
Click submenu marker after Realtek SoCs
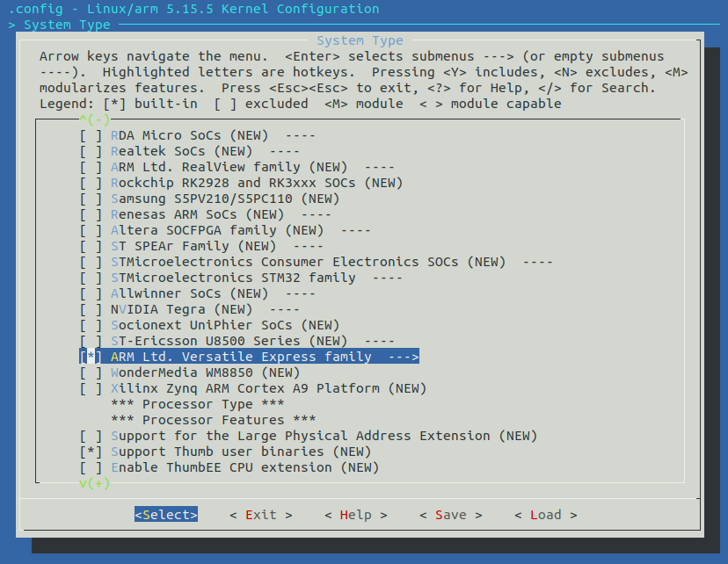[x=285, y=151]
